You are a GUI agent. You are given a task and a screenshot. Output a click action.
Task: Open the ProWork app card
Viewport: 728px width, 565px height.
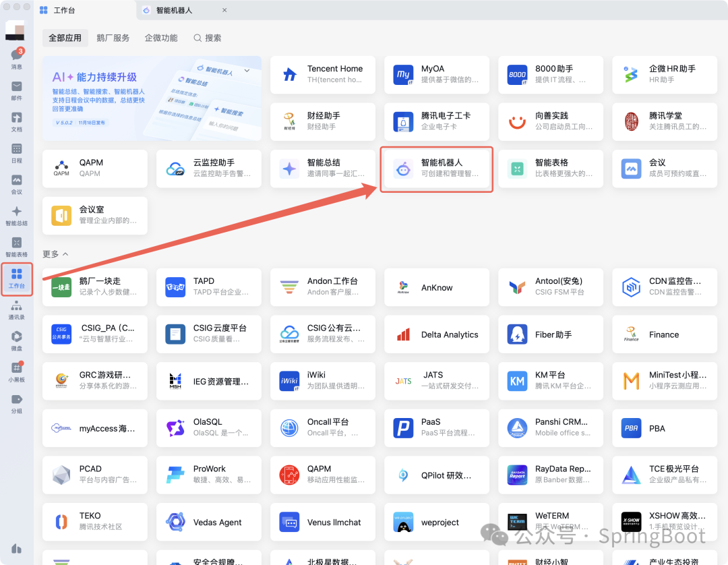click(x=209, y=475)
